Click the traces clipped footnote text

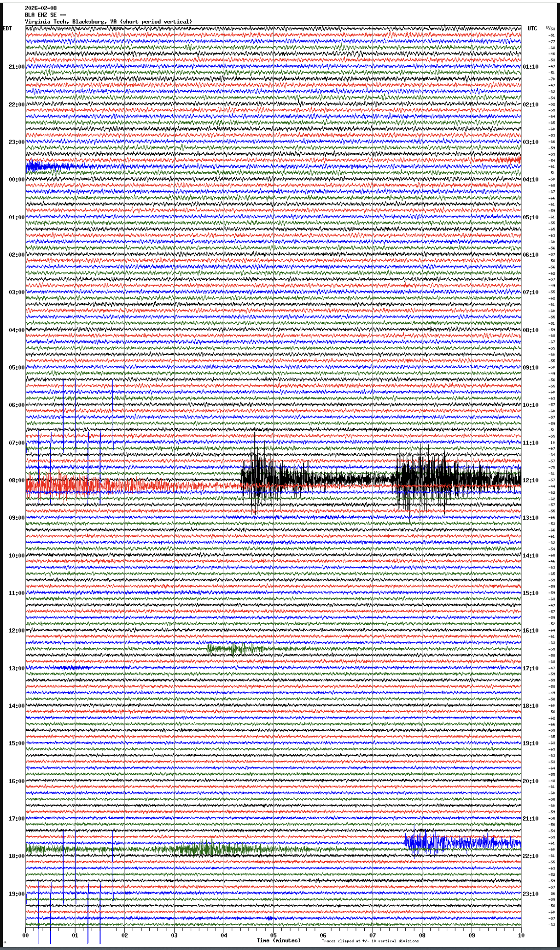pyautogui.click(x=370, y=941)
